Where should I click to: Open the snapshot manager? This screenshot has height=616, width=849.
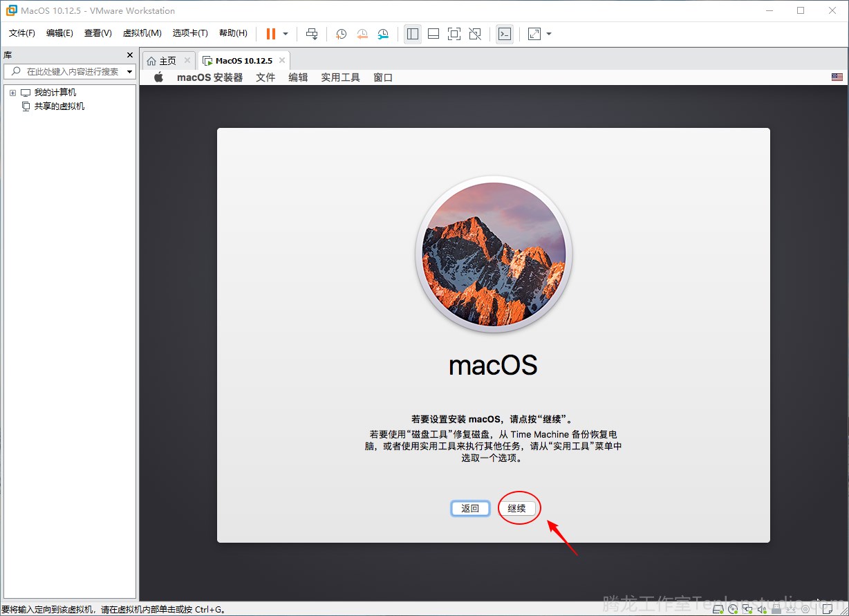click(383, 34)
